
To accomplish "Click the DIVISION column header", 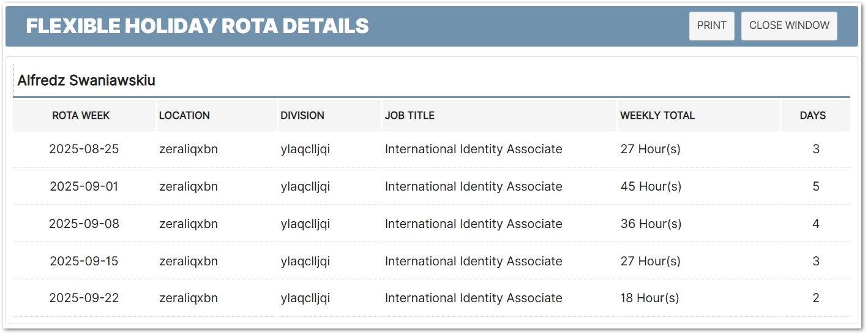I will point(302,115).
